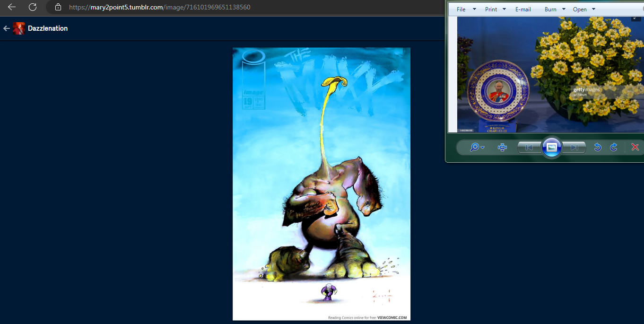Reload the page with refresh icon
The width and height of the screenshot is (644, 324).
[33, 7]
